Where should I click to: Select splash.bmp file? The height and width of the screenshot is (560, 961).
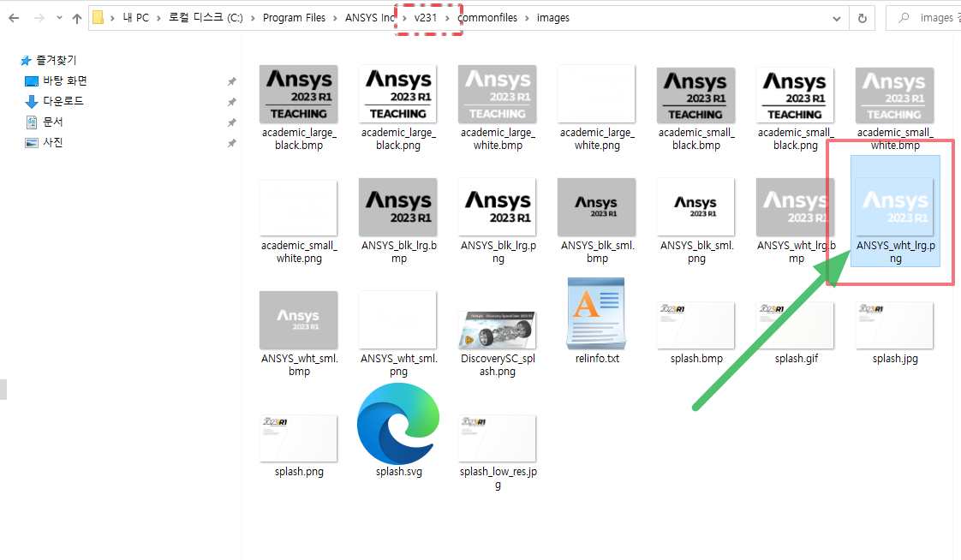point(695,333)
